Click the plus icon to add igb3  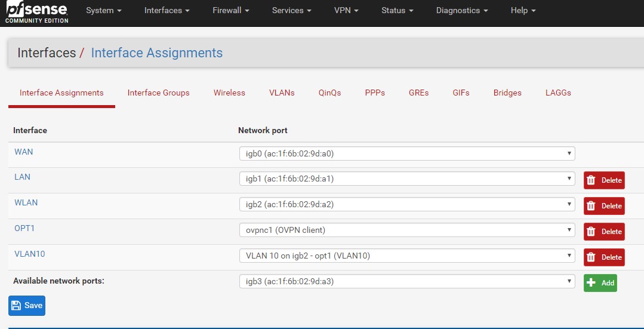pos(592,283)
